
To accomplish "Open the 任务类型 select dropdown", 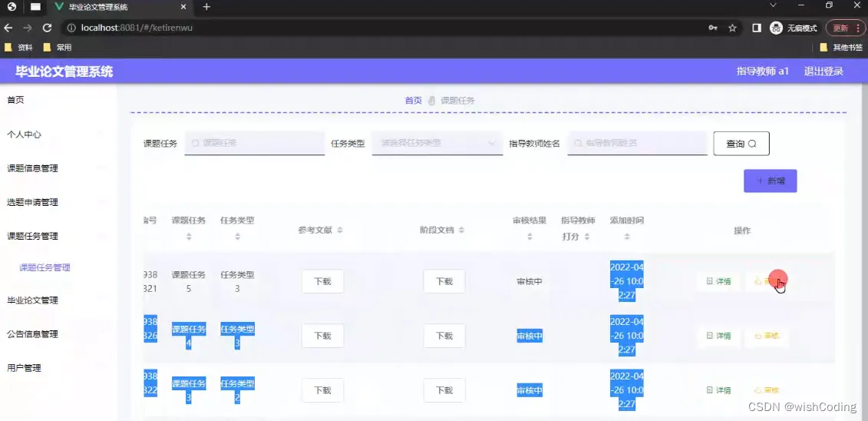I will pyautogui.click(x=437, y=143).
